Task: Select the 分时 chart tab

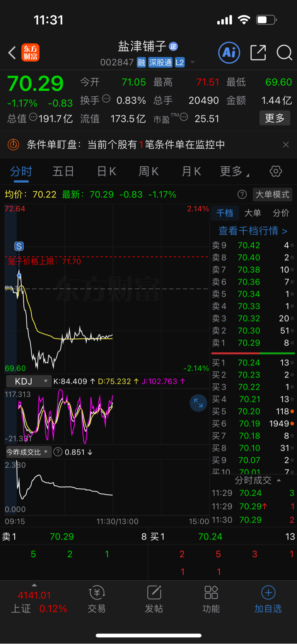Action: (21, 171)
